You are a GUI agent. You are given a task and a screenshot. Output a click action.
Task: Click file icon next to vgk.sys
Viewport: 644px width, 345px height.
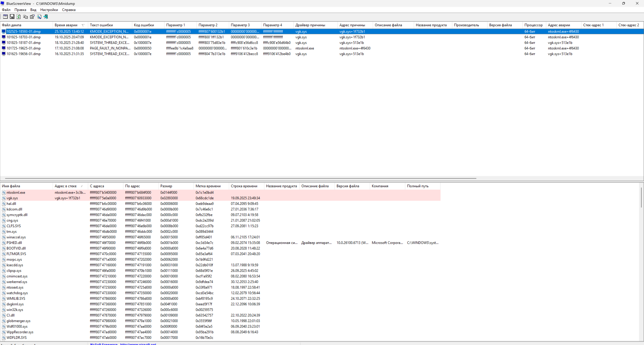pyautogui.click(x=4, y=198)
